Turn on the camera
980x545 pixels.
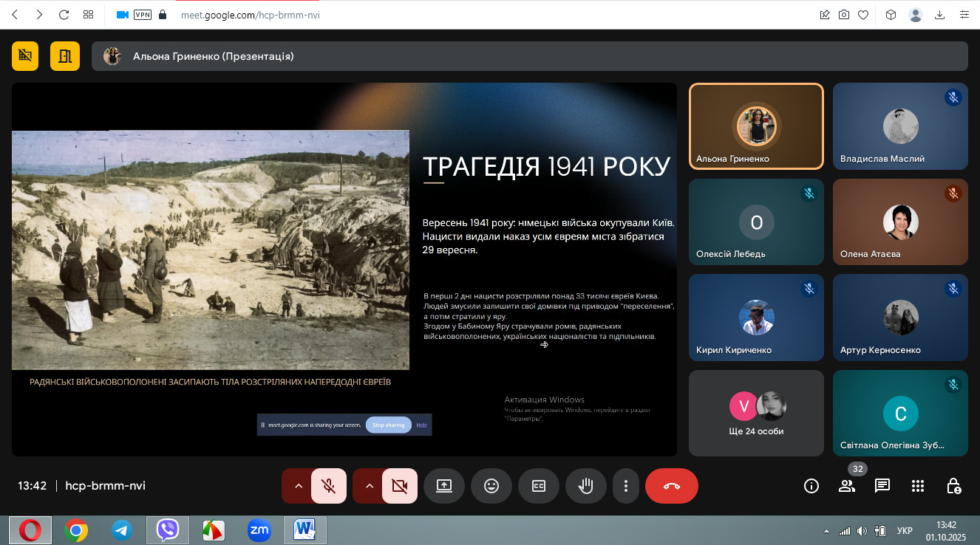click(x=400, y=486)
